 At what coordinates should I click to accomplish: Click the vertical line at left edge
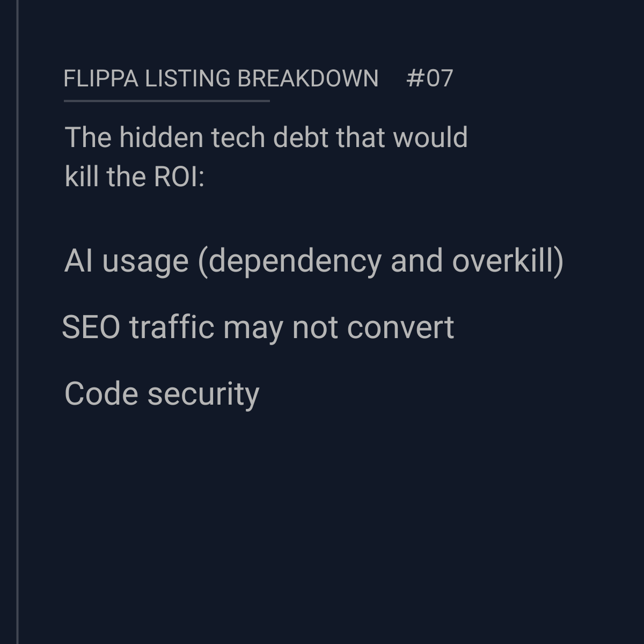coord(17,322)
